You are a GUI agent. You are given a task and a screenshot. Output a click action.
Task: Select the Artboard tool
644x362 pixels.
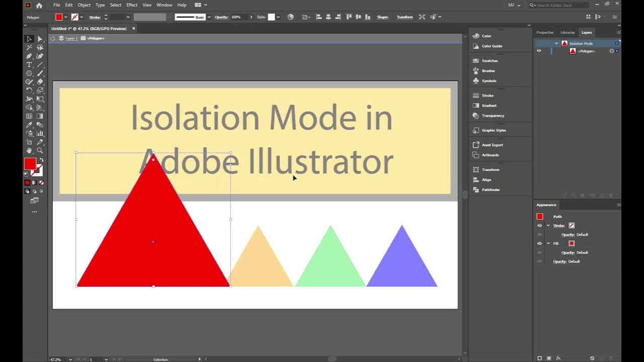click(29, 142)
